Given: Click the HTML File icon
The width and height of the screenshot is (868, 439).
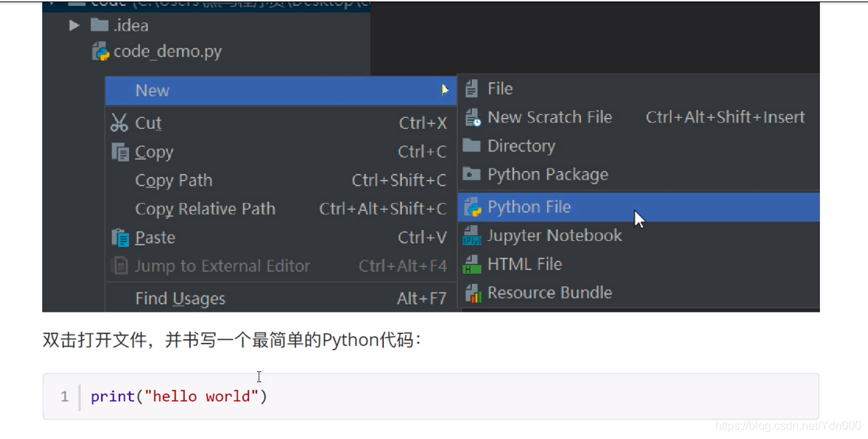Looking at the screenshot, I should (472, 264).
